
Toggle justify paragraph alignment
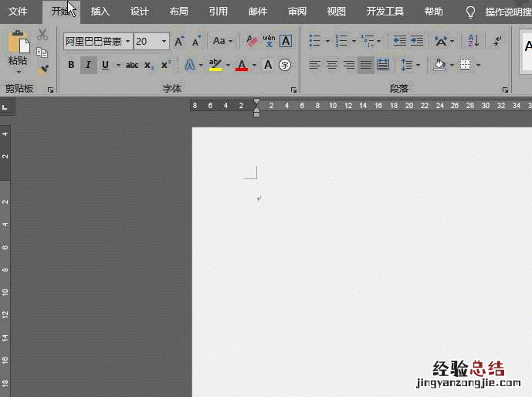(365, 65)
